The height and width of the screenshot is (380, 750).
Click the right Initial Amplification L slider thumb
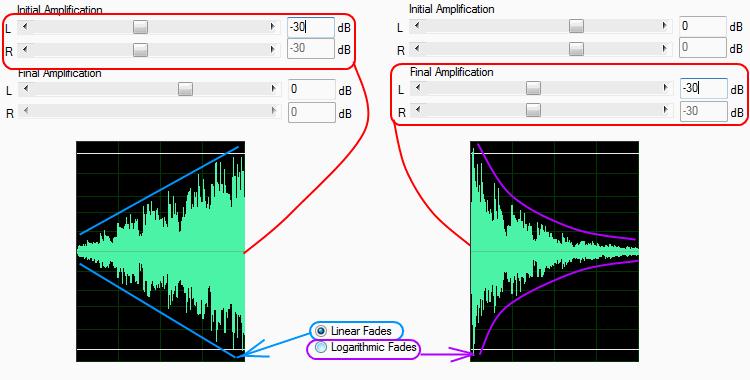pyautogui.click(x=576, y=26)
